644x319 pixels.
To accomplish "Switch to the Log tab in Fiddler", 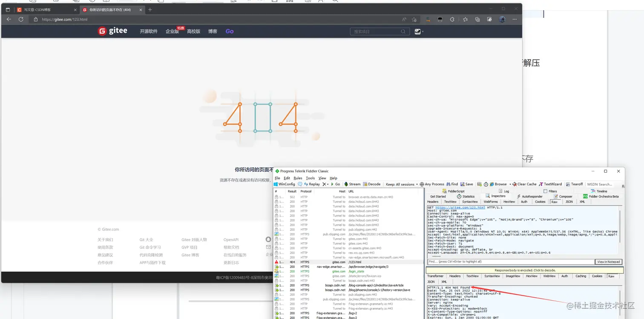I will click(x=503, y=191).
